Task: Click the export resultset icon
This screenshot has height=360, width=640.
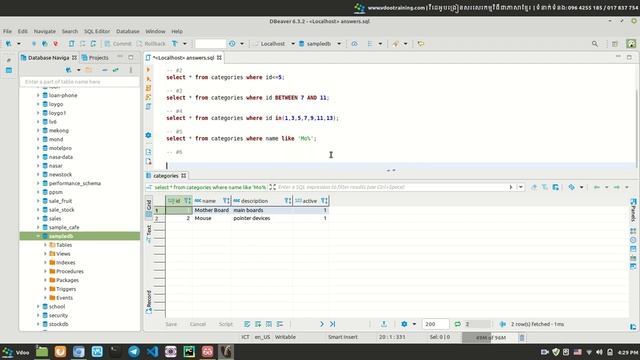Action: (384, 324)
